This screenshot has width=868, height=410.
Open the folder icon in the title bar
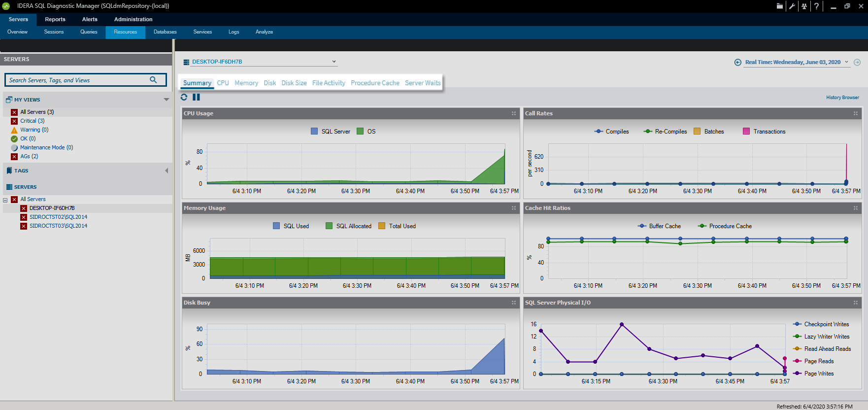[x=780, y=6]
